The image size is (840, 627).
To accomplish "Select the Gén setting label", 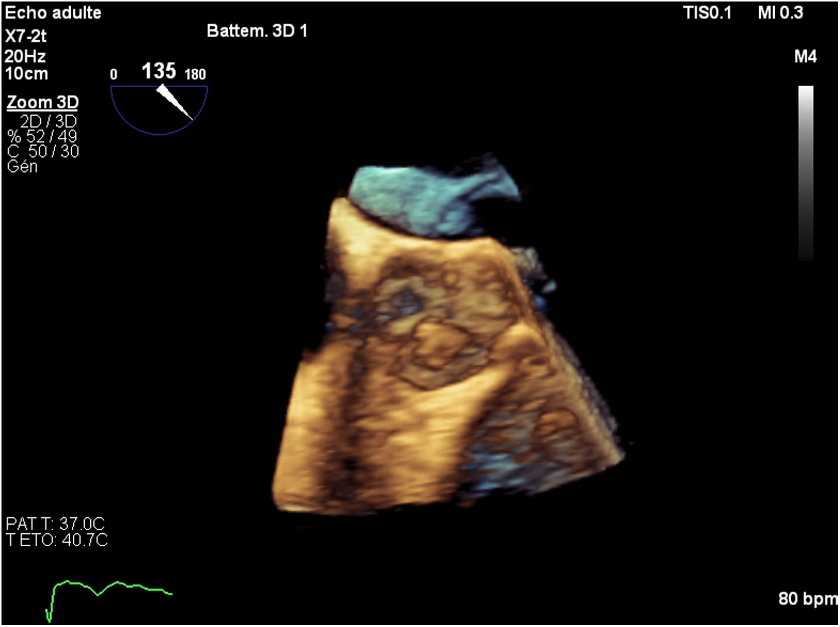I will (x=23, y=166).
